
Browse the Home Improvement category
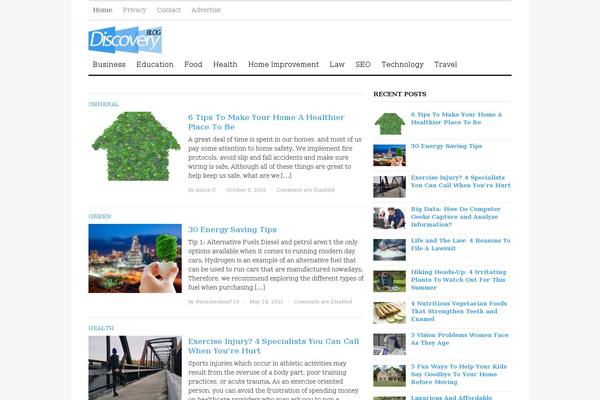pyautogui.click(x=283, y=64)
